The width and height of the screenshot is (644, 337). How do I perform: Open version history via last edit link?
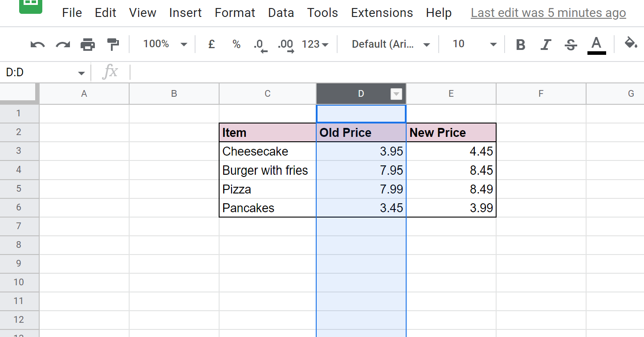click(x=548, y=13)
